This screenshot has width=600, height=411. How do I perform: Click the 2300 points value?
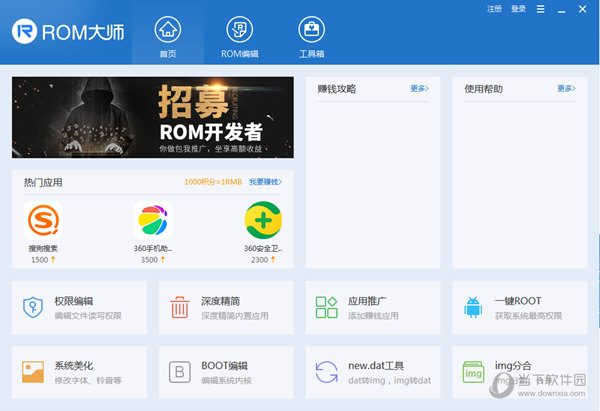259,260
